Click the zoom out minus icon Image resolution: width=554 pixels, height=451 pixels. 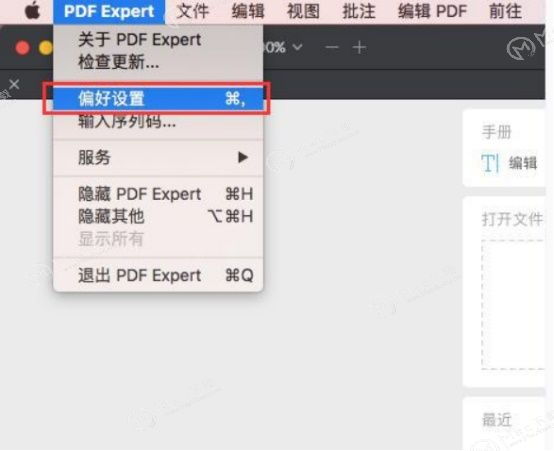(332, 47)
